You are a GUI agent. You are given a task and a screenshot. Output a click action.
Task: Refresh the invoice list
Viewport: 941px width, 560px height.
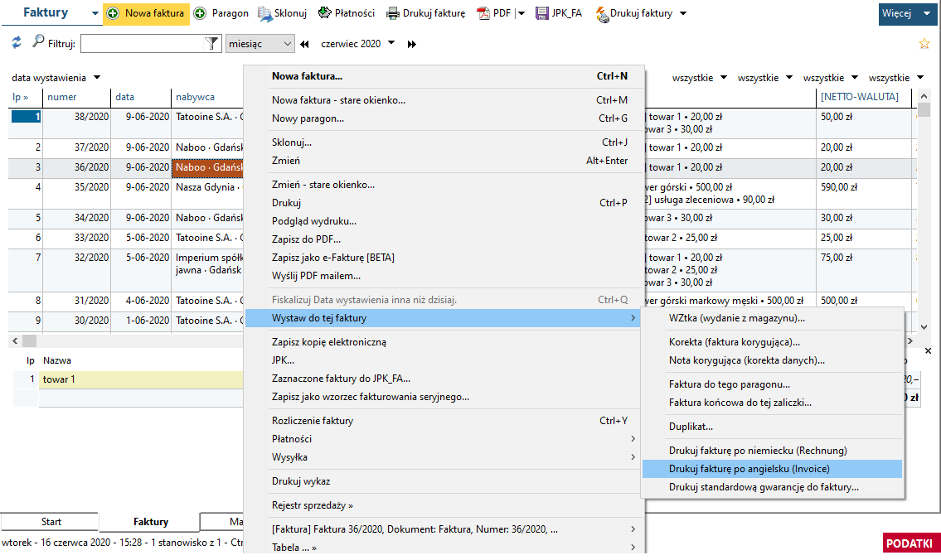(17, 42)
